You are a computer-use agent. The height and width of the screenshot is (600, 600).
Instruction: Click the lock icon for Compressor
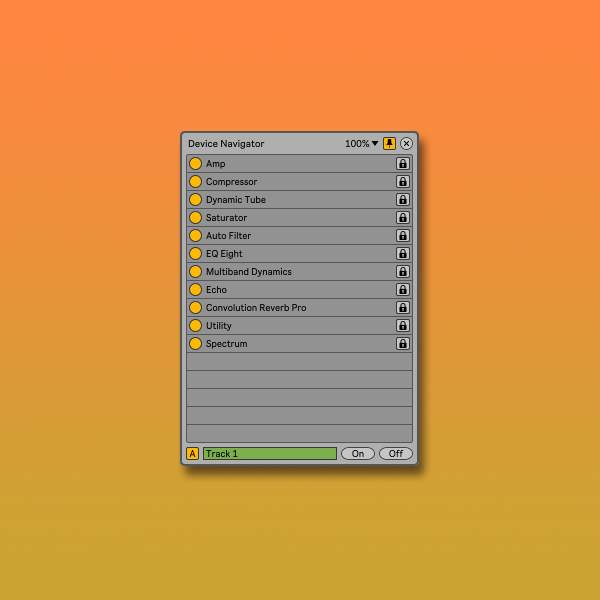pyautogui.click(x=403, y=182)
